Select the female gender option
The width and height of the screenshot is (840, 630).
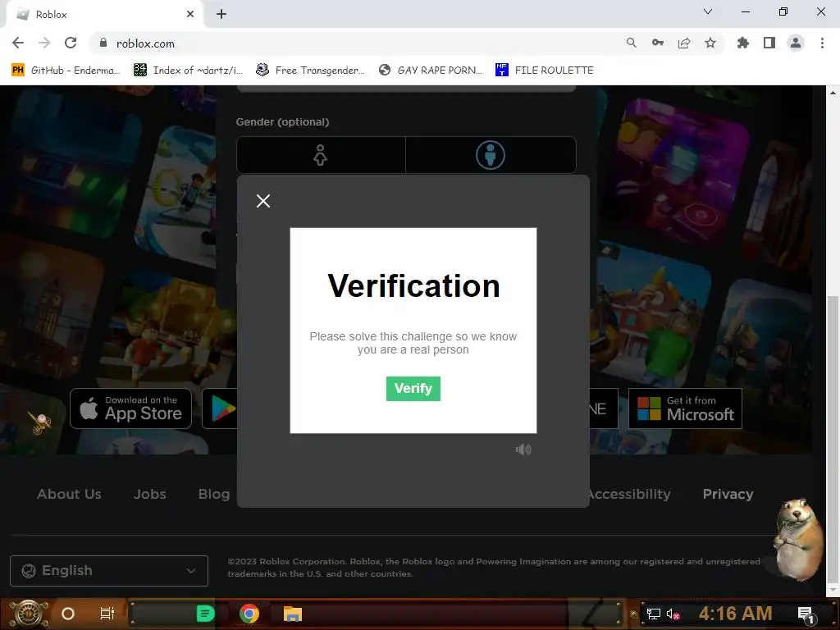point(321,155)
